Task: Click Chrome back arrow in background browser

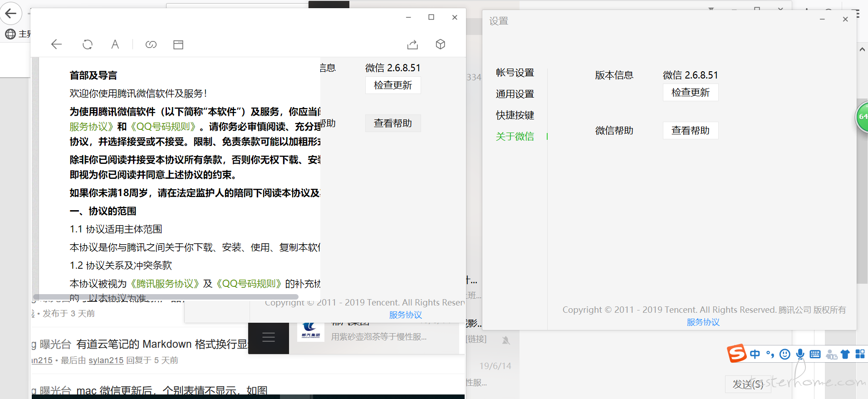Action: [11, 13]
